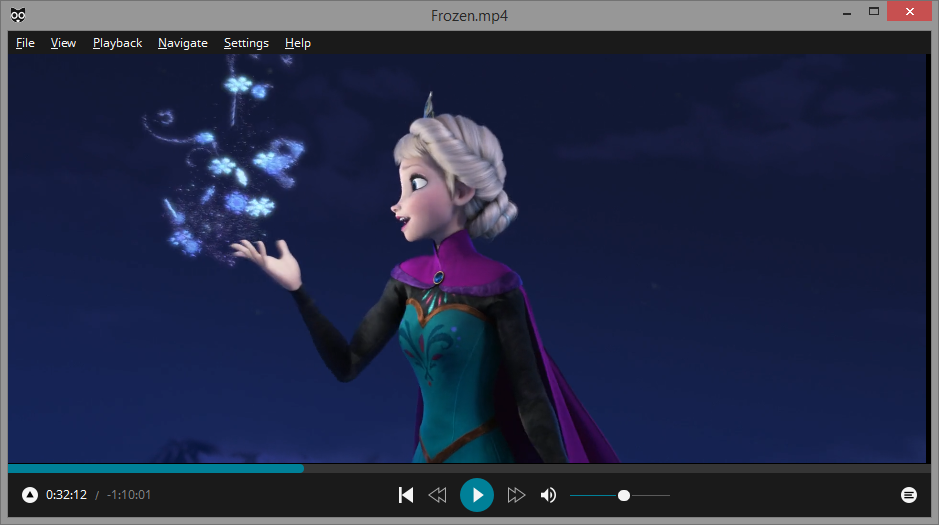Click the video frame of Frozen
Screen dimensions: 939x525
(467, 259)
